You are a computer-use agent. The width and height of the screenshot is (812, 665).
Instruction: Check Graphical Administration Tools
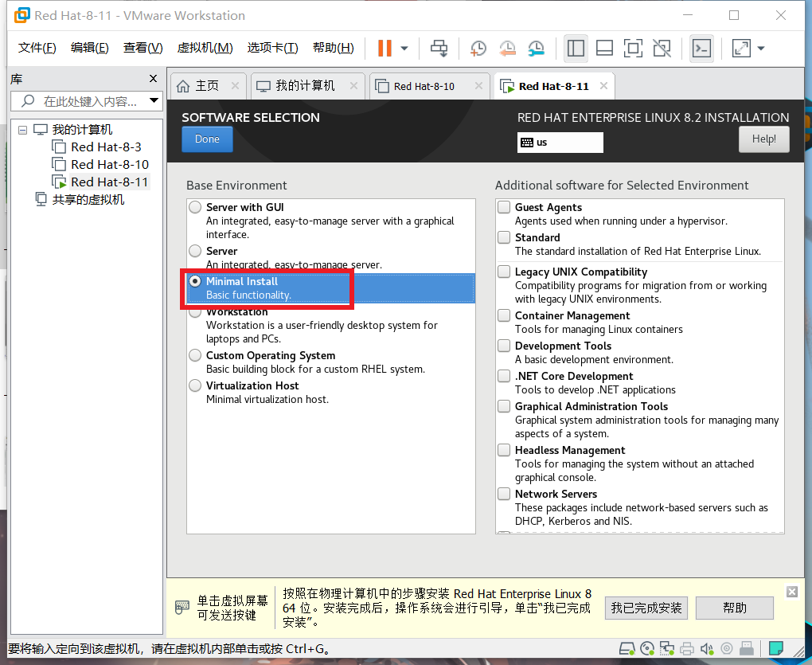point(504,406)
